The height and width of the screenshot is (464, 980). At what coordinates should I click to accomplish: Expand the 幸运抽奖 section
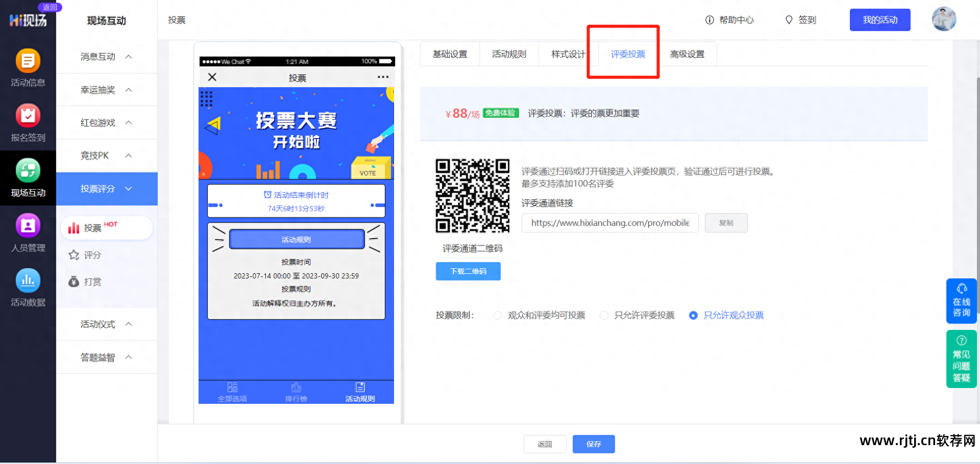coord(106,89)
